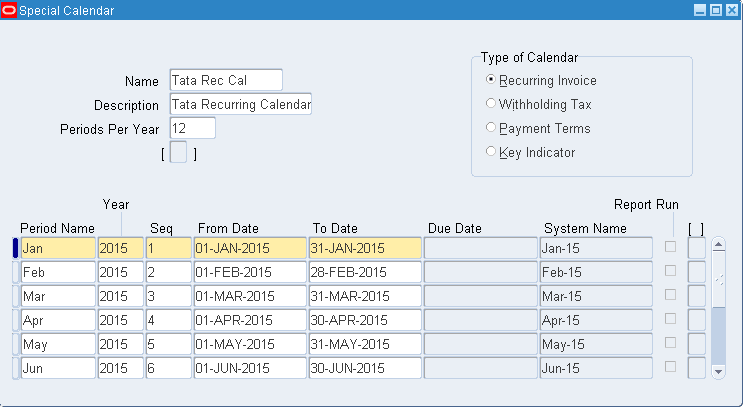This screenshot has height=407, width=744.
Task: Click the Due Date field for Feb
Action: click(481, 272)
